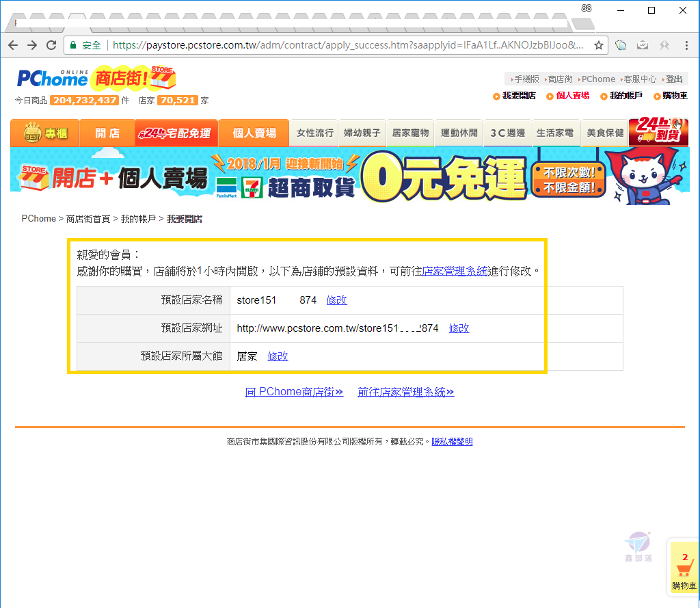Open the 客服中心 link
The image size is (700, 608).
[639, 79]
